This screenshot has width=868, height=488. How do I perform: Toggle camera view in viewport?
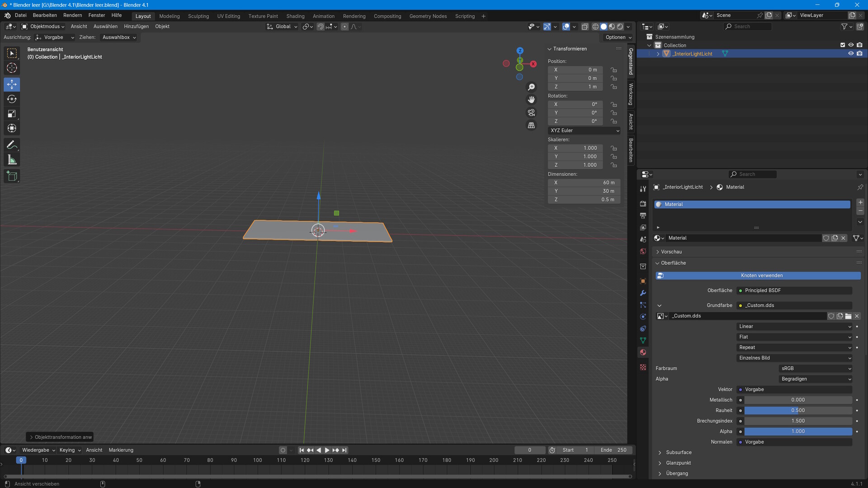[531, 113]
